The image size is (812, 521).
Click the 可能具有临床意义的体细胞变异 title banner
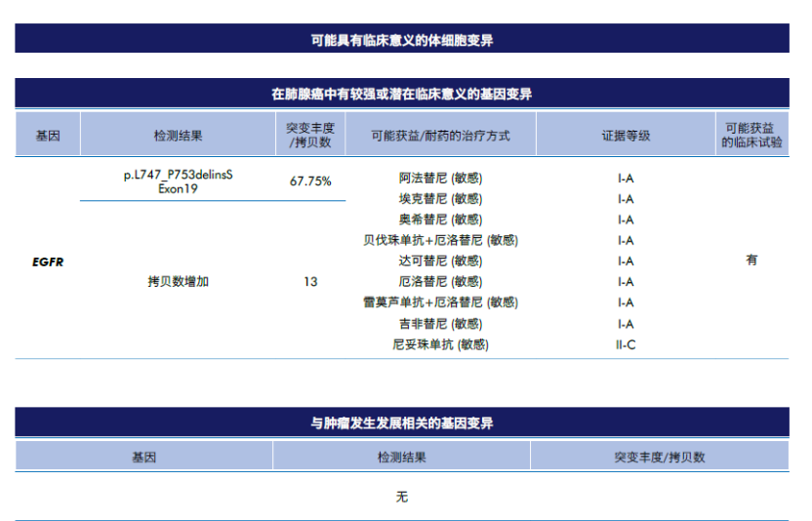point(401,40)
